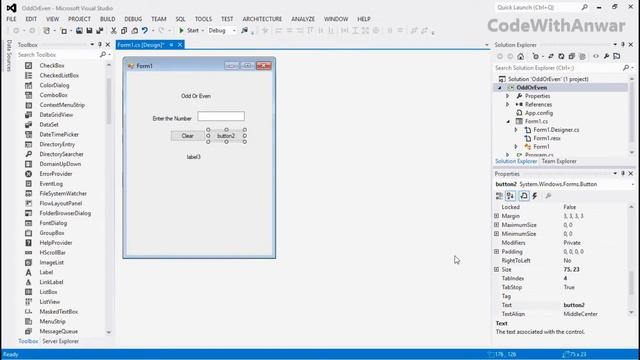Screen dimensions: 640x360
Task: Click the Back arrow in Solution Explorer toolbar
Action: [x=500, y=56]
